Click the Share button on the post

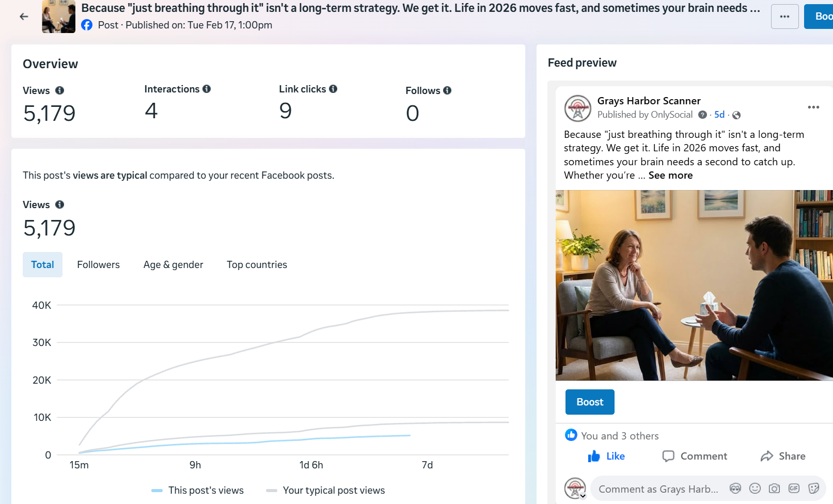tap(783, 456)
